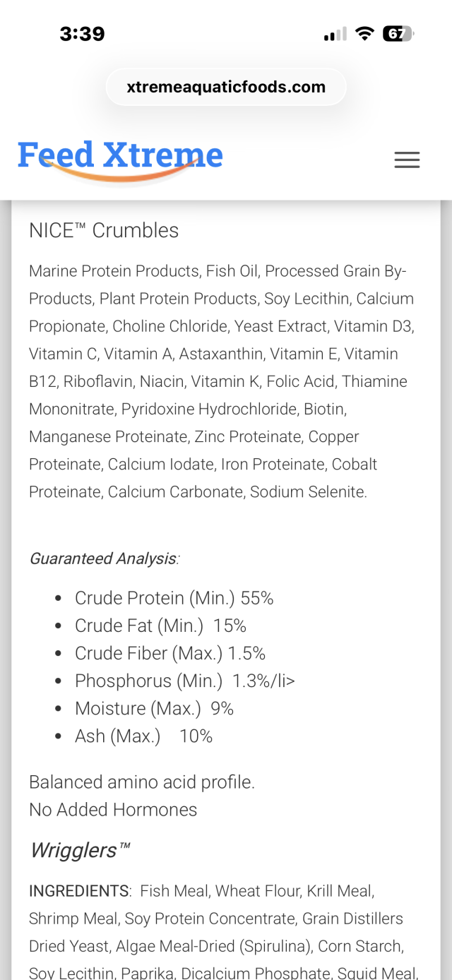The width and height of the screenshot is (452, 980).
Task: Open the hamburger navigation menu
Action: tap(407, 160)
